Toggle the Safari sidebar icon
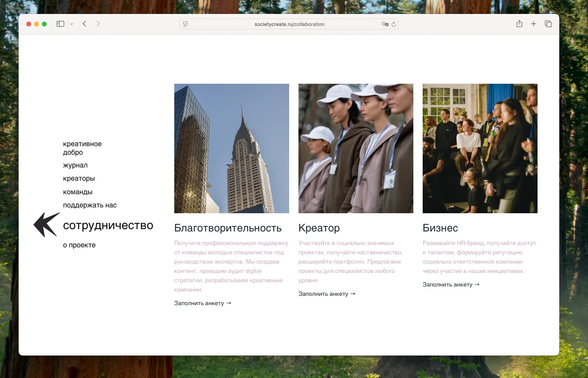Screen dimensions: 588x378 pyautogui.click(x=60, y=24)
